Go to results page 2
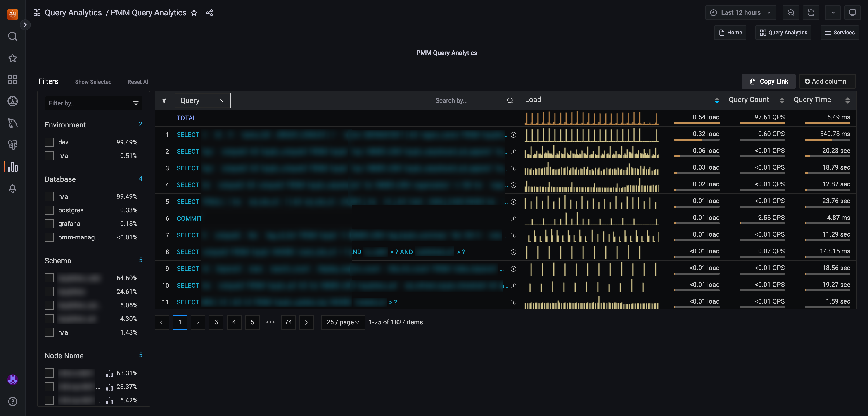868x416 pixels. 198,322
